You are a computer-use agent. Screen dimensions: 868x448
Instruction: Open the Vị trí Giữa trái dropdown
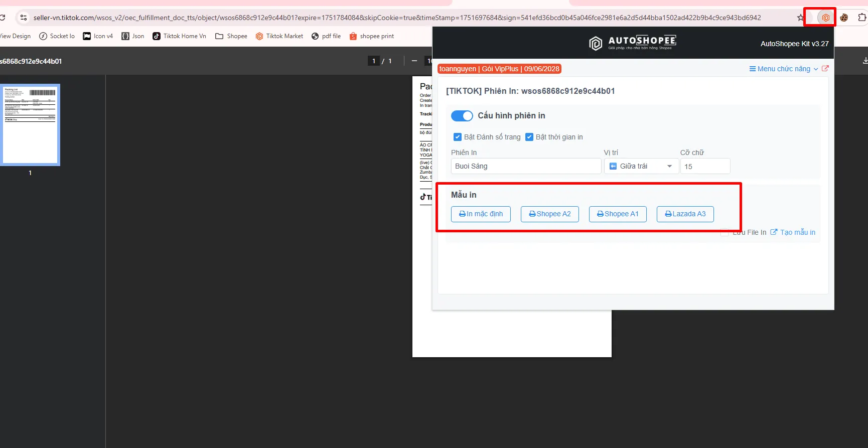click(x=641, y=166)
